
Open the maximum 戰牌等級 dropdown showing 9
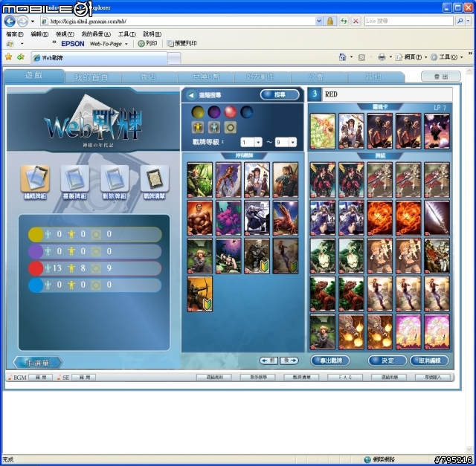[x=292, y=142]
